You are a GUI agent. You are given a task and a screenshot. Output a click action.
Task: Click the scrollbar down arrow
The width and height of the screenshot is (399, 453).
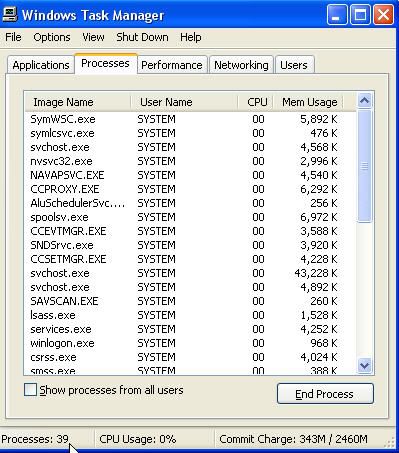click(x=364, y=365)
